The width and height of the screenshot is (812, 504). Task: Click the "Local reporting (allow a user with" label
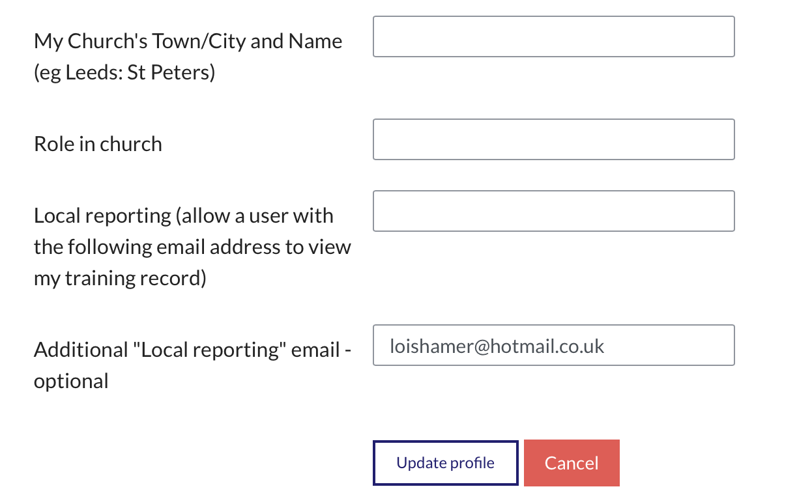click(183, 216)
